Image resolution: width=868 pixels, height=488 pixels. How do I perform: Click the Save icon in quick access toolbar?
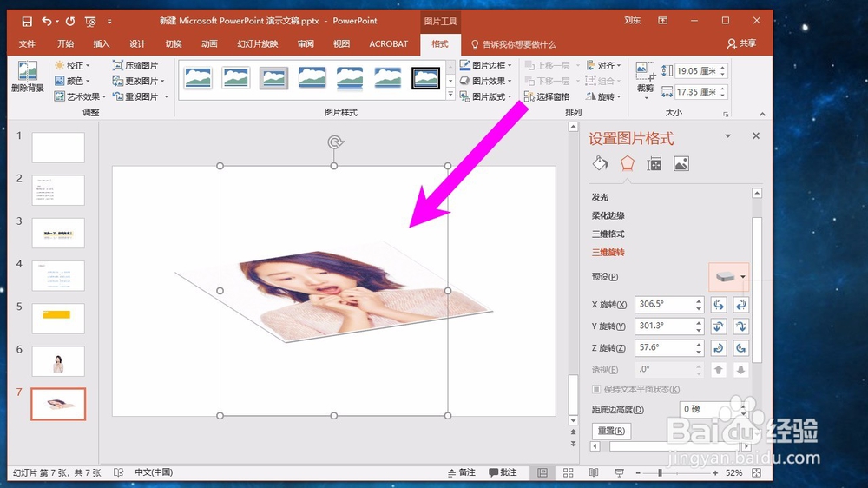point(27,22)
